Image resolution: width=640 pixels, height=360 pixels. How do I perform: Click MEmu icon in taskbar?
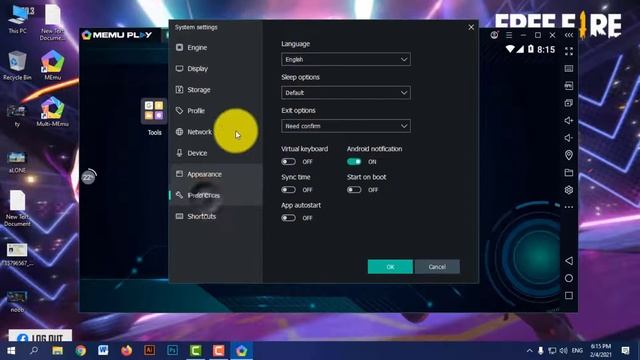[242, 351]
